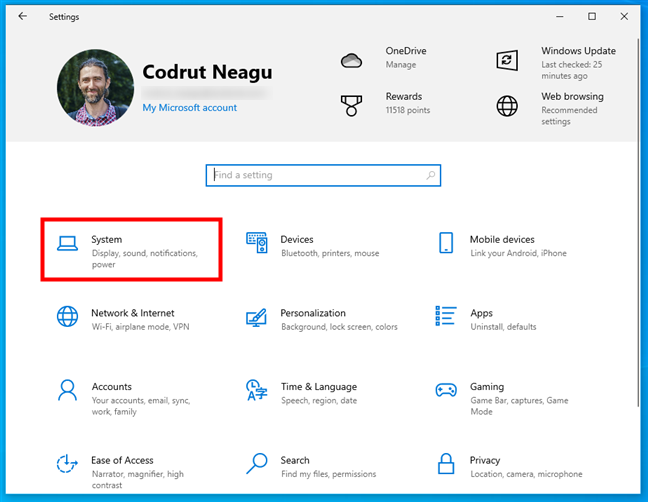The image size is (648, 502).
Task: Open the Apps category title
Action: pyautogui.click(x=481, y=314)
